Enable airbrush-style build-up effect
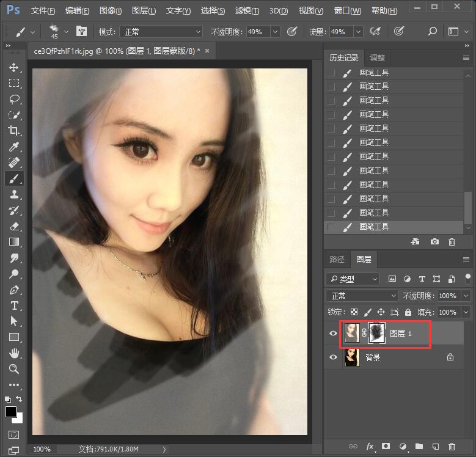 [375, 31]
